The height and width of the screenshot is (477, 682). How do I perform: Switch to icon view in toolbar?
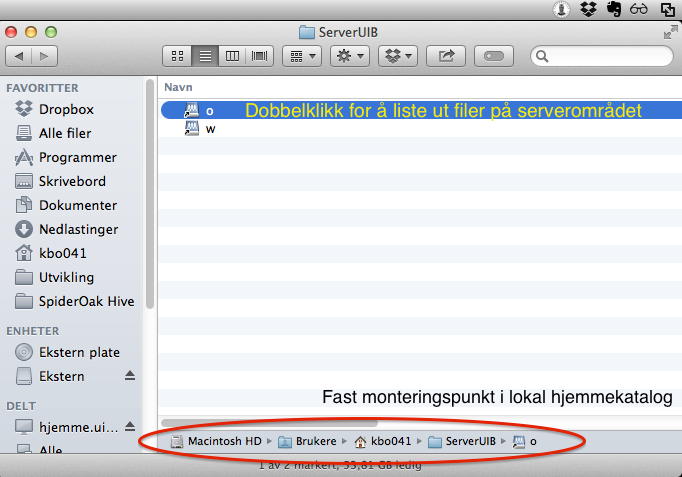[x=177, y=56]
